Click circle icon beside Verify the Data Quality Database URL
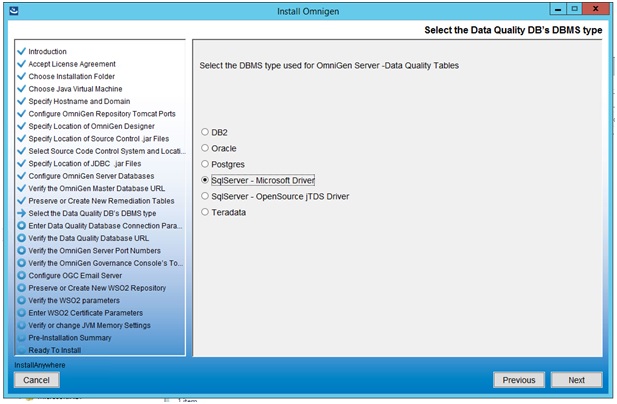 [x=21, y=238]
